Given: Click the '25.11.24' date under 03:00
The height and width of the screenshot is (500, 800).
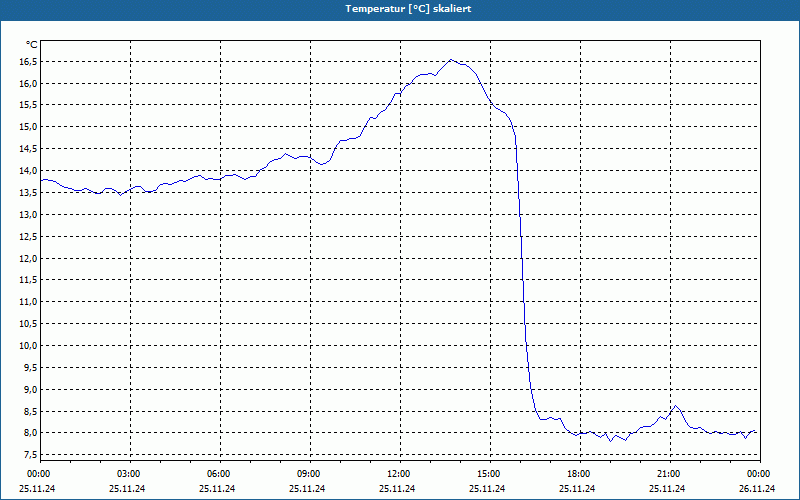Looking at the screenshot, I should click(127, 489).
